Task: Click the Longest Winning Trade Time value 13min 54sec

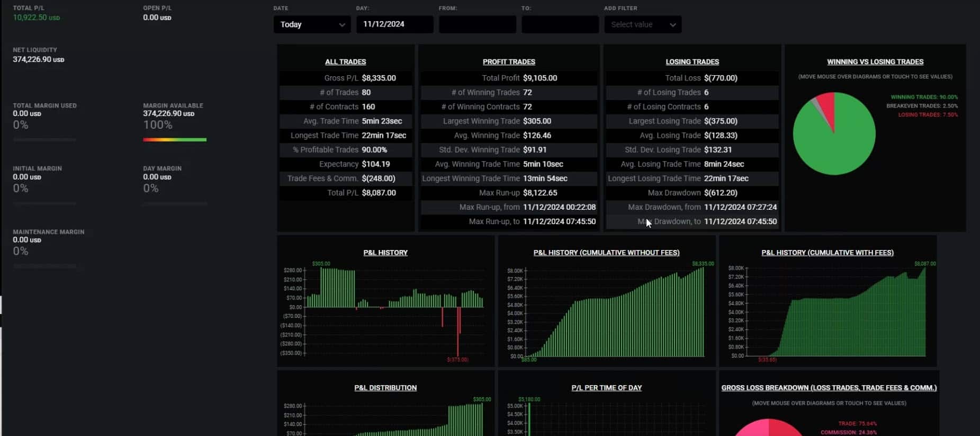Action: [545, 179]
